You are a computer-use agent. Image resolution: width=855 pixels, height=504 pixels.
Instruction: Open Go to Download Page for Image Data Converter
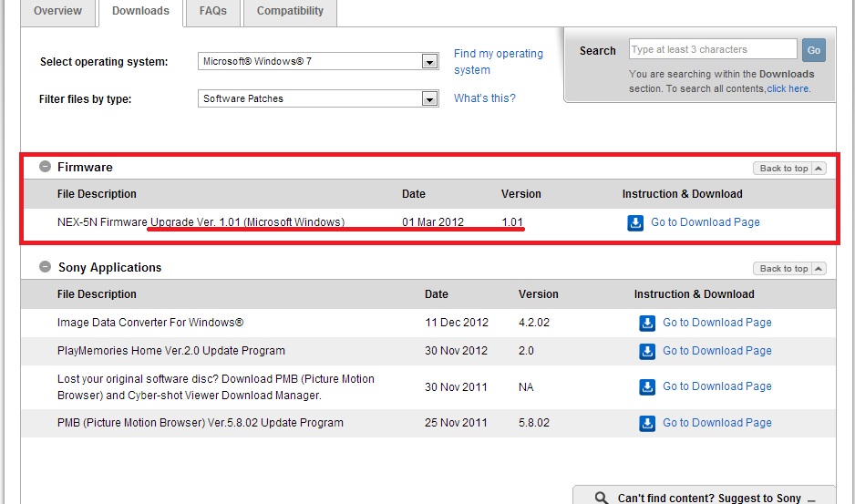(717, 323)
